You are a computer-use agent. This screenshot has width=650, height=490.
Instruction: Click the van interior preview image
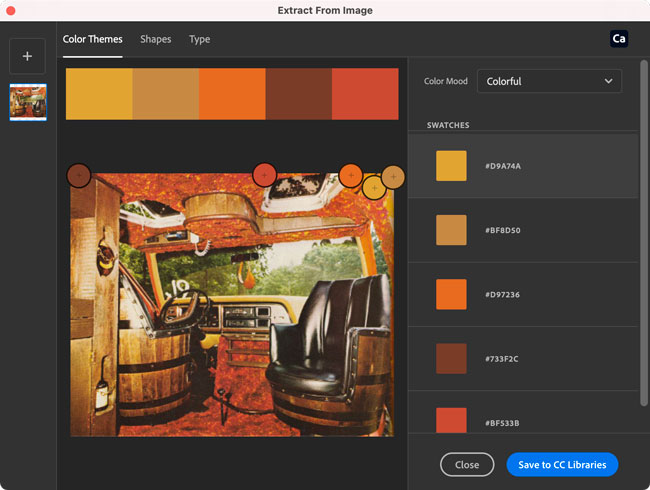pos(232,305)
